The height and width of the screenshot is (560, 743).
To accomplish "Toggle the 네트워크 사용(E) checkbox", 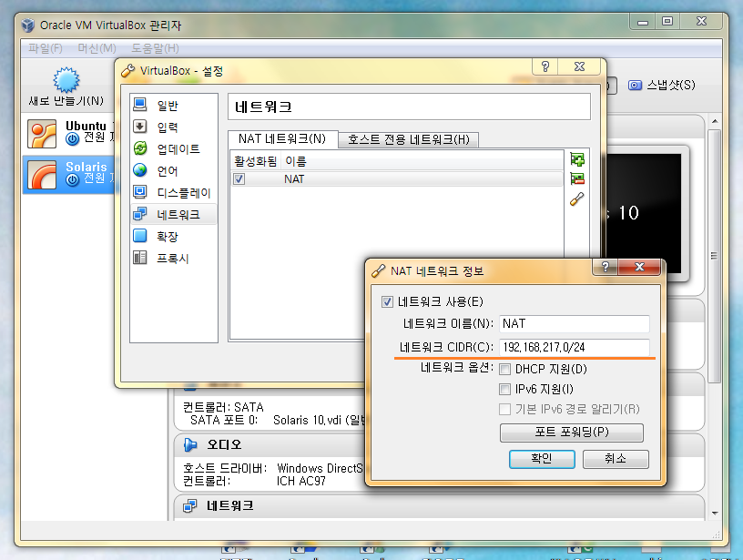I will [x=387, y=301].
